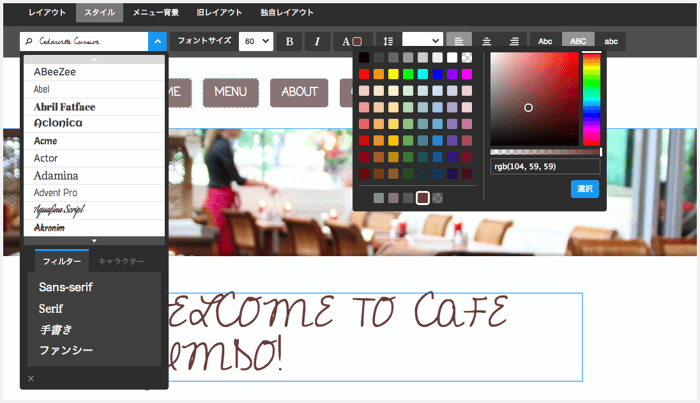Choose the Abel font

(x=94, y=89)
